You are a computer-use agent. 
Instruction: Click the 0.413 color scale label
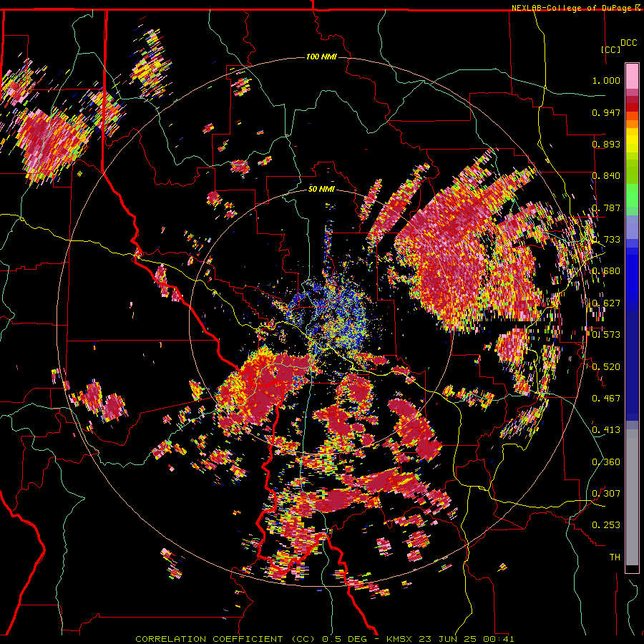click(x=606, y=429)
